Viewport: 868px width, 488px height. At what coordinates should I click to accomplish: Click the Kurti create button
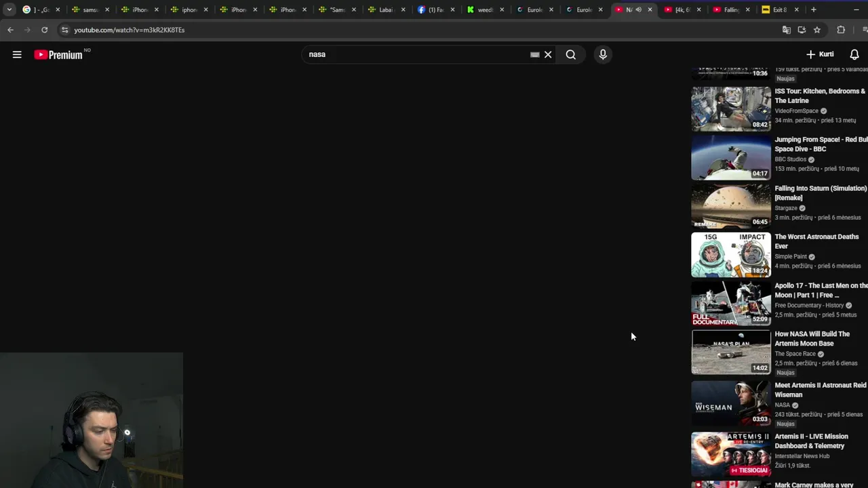point(820,54)
